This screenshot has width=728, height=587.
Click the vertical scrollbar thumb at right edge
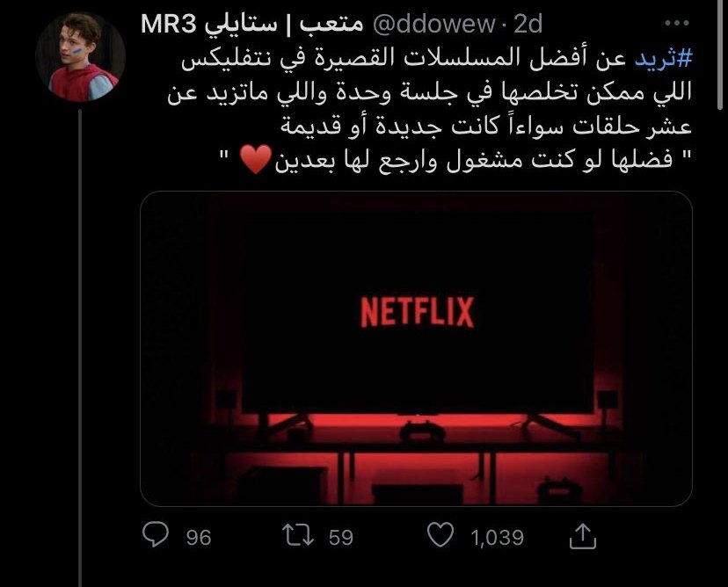tap(720, 54)
